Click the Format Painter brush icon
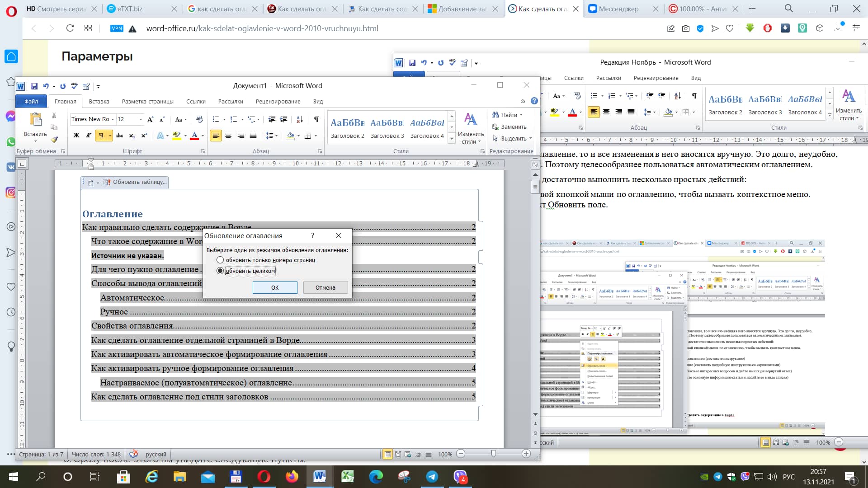Viewport: 868px width, 488px height. (x=54, y=140)
